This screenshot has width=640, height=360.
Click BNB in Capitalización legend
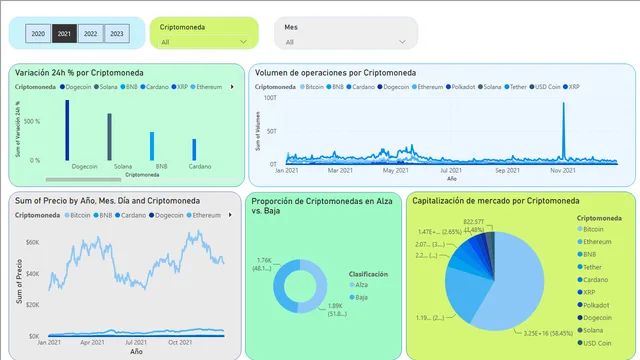(587, 254)
